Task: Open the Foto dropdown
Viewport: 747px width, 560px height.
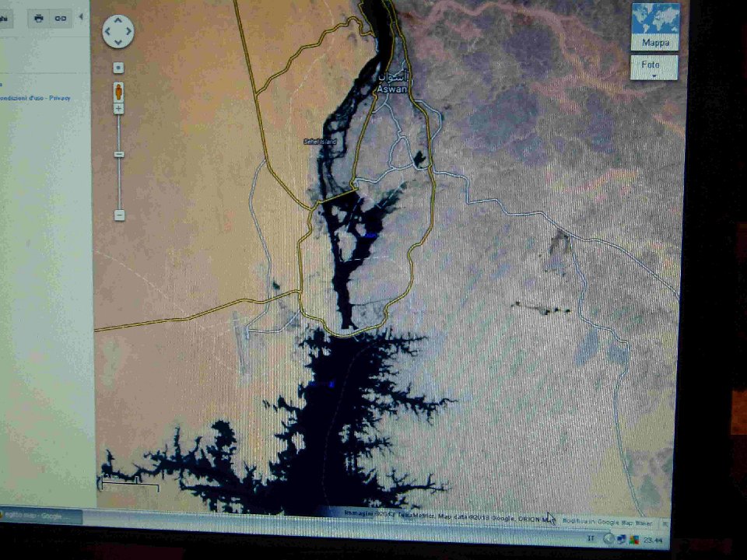Action: point(654,68)
